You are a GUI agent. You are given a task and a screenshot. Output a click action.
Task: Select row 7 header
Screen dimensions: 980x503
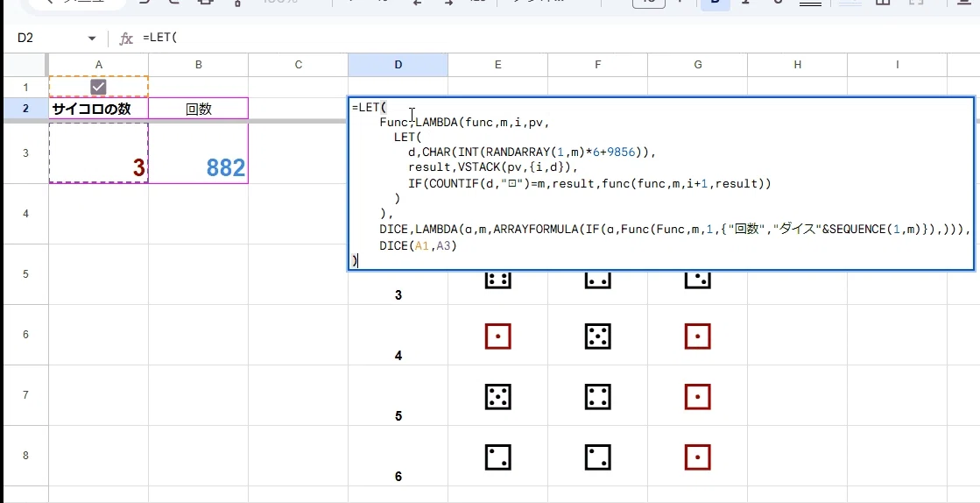[x=25, y=395]
